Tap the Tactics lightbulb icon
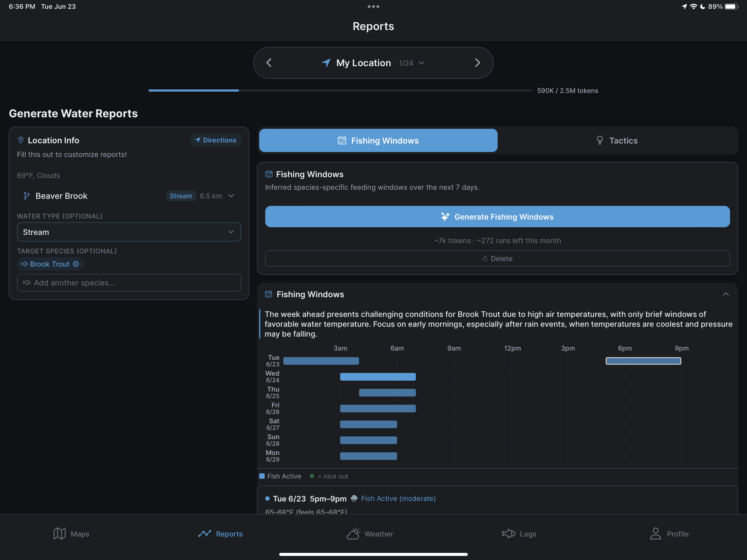747x560 pixels. [x=600, y=141]
